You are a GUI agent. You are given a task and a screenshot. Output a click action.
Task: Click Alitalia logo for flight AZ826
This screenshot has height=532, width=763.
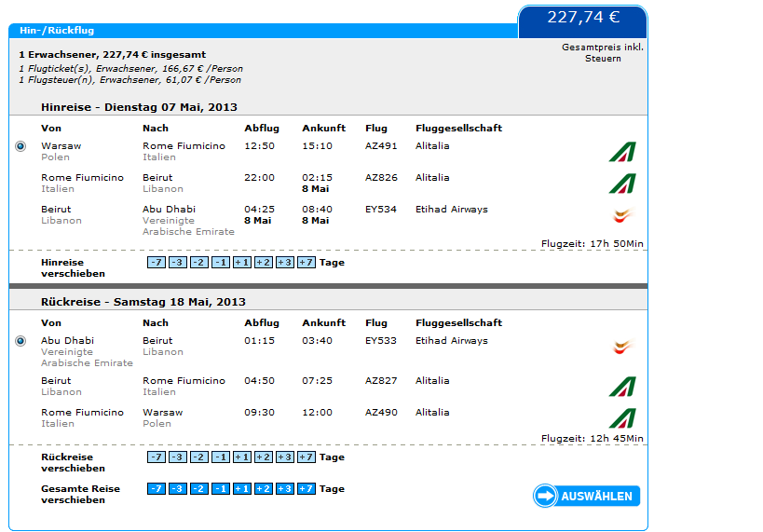tap(622, 184)
